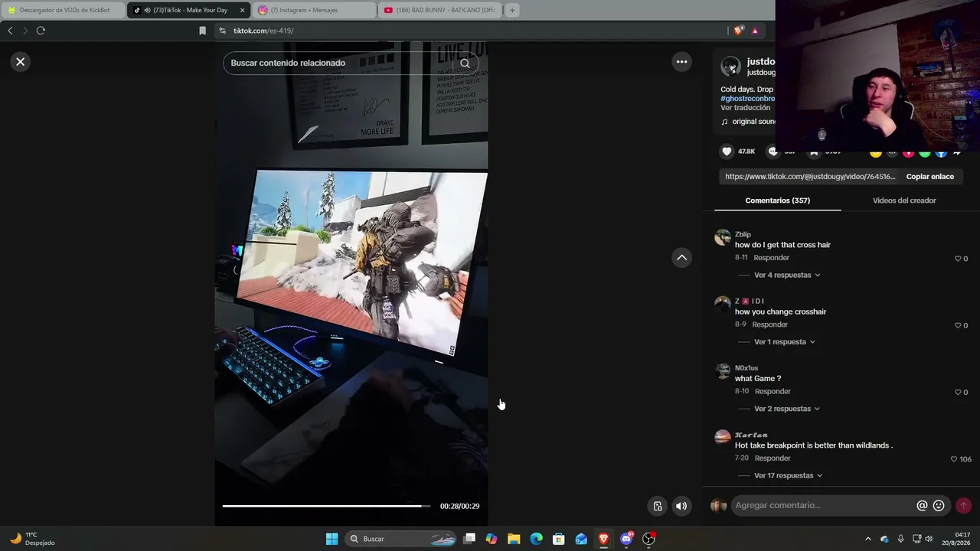The width and height of the screenshot is (980, 551).
Task: Open Zblip's profile avatar
Action: click(x=723, y=237)
